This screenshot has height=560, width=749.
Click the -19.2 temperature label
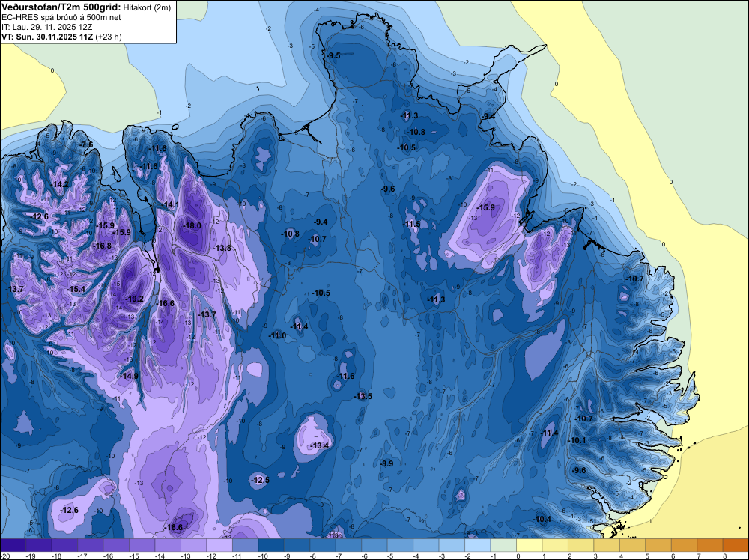(x=134, y=299)
